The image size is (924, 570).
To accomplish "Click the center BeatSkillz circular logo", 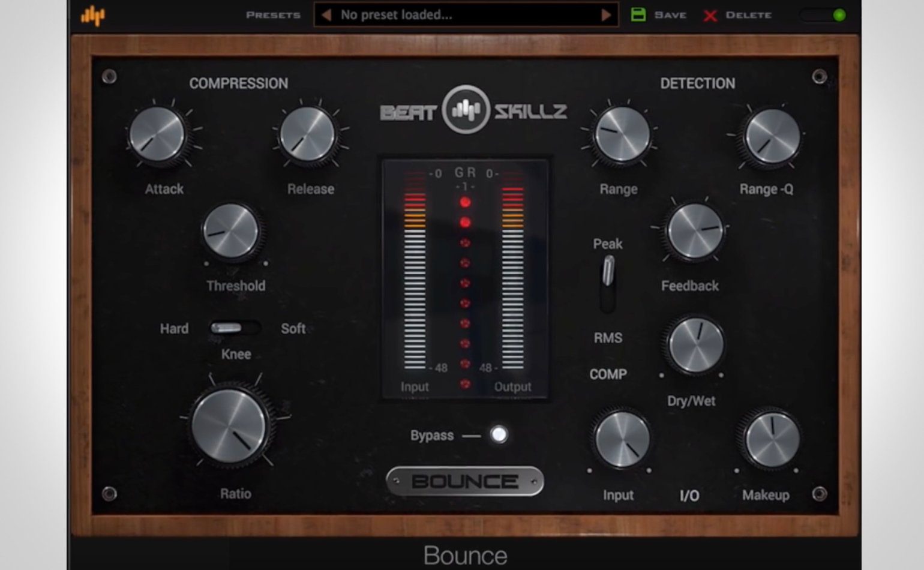I will [x=466, y=110].
